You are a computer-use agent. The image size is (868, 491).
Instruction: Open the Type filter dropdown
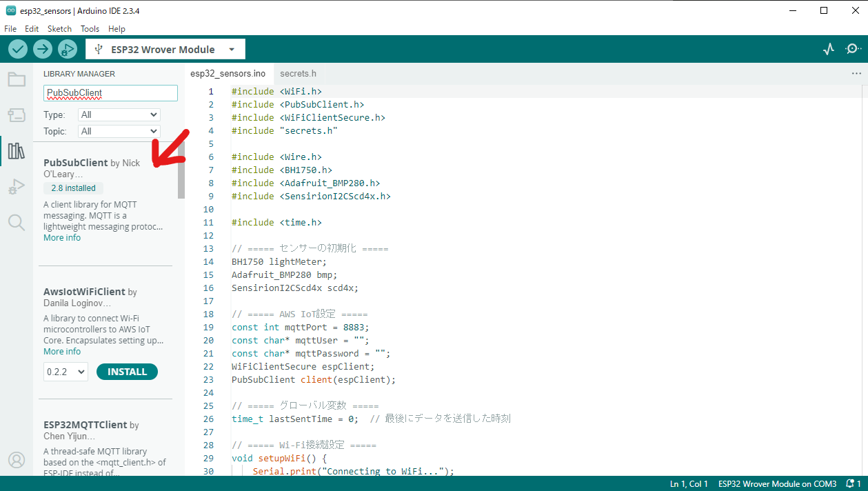(119, 114)
